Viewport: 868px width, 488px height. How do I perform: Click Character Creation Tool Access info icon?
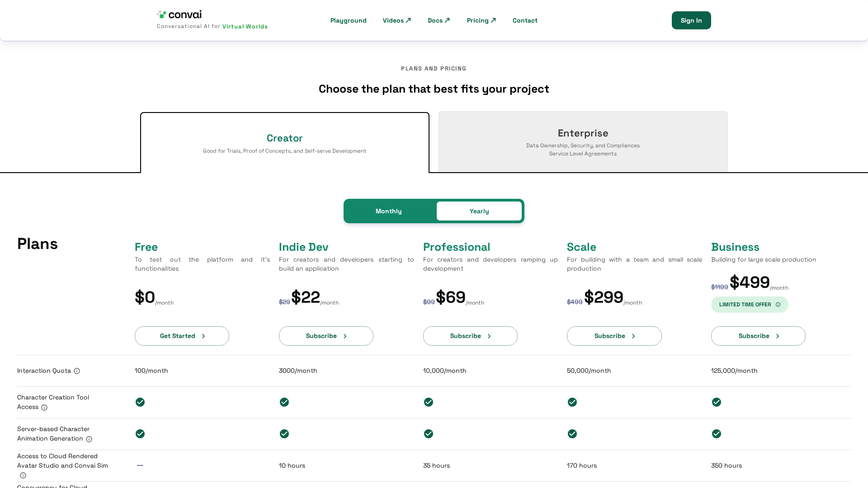[44, 408]
